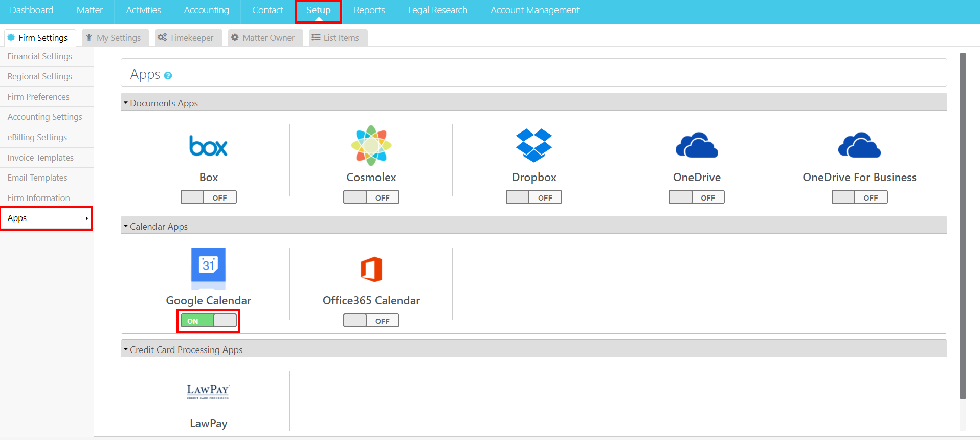
Task: Toggle the Box app switch on
Action: pyautogui.click(x=209, y=197)
